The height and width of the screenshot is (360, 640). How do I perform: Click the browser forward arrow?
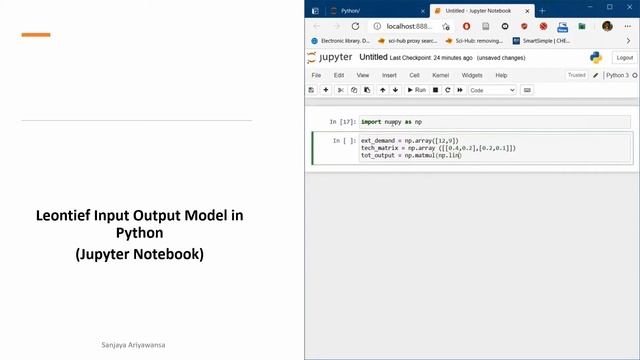[336, 26]
